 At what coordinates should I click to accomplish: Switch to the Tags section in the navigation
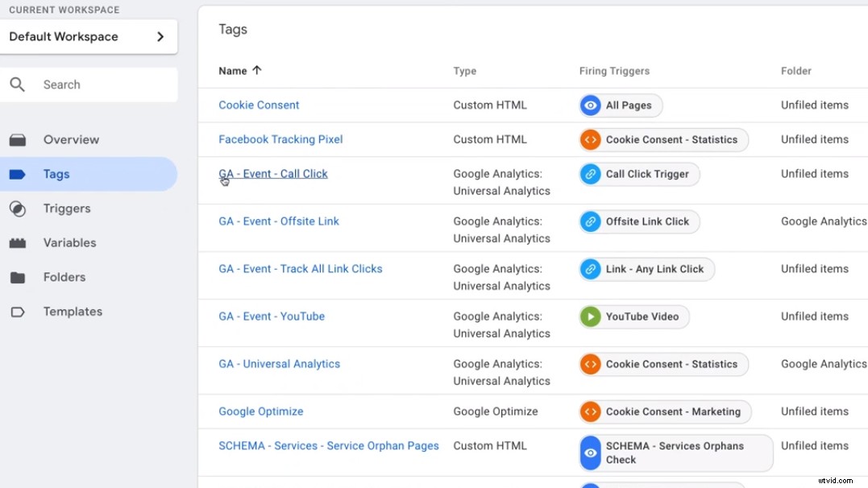[56, 174]
